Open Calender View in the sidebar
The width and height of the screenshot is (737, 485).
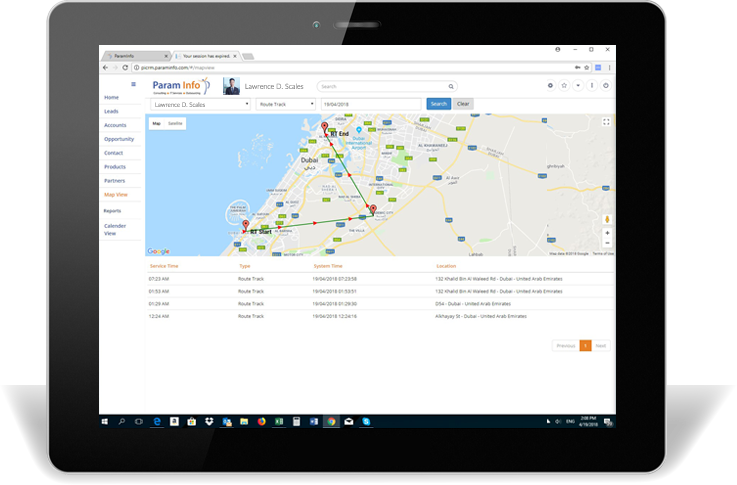(x=116, y=229)
